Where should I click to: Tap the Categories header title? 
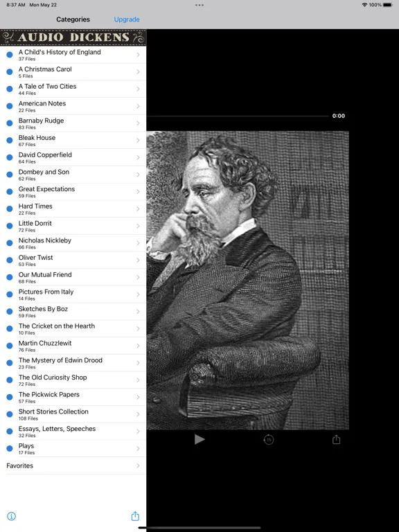pyautogui.click(x=73, y=19)
